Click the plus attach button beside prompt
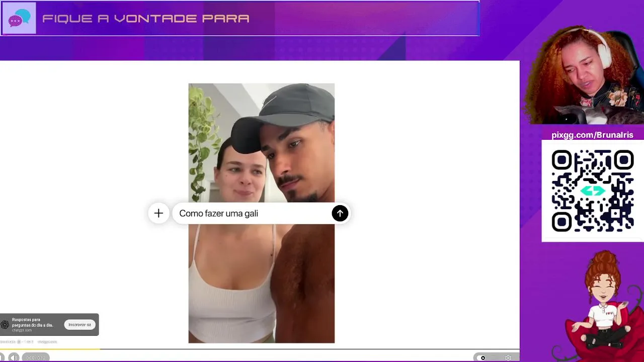 click(158, 213)
